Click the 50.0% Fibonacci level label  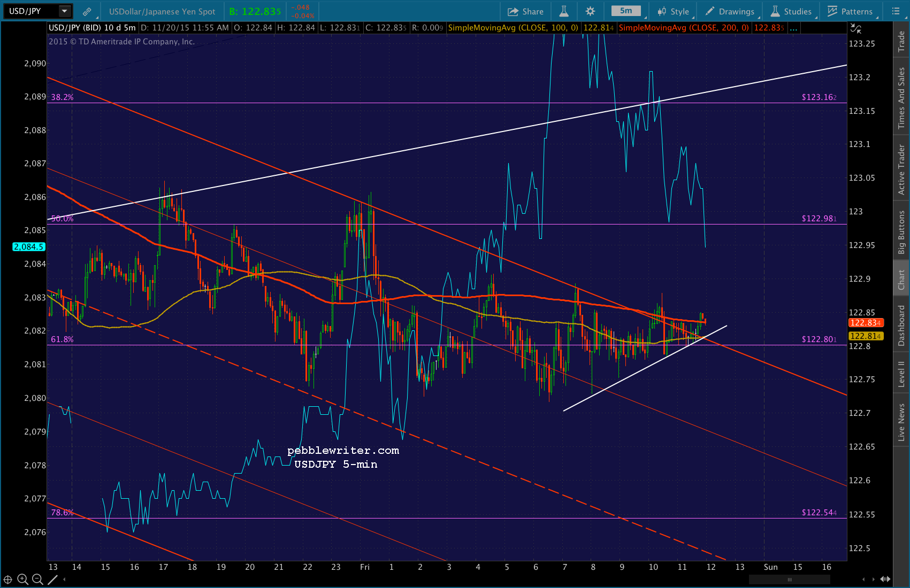(x=62, y=219)
